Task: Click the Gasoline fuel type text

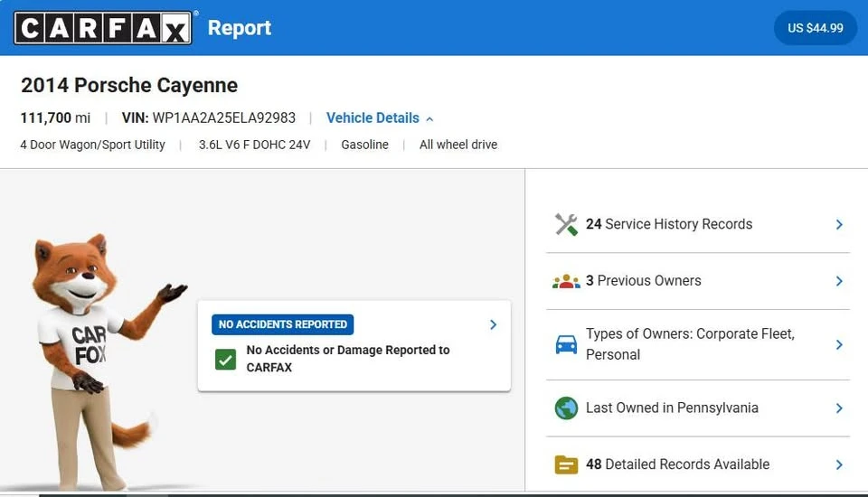Action: [x=364, y=145]
